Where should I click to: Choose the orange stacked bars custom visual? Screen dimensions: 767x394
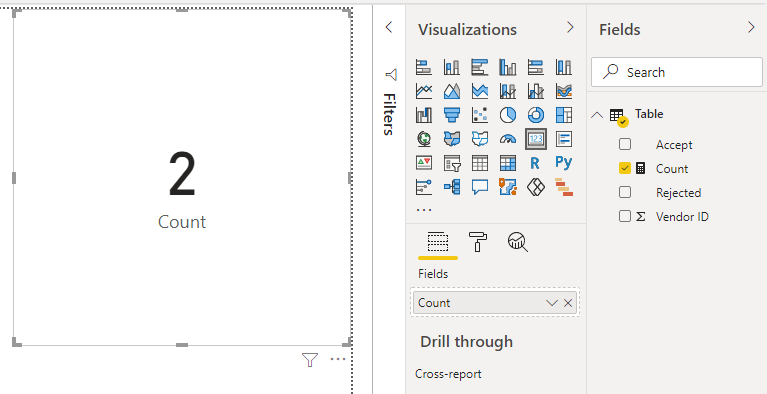coord(564,186)
